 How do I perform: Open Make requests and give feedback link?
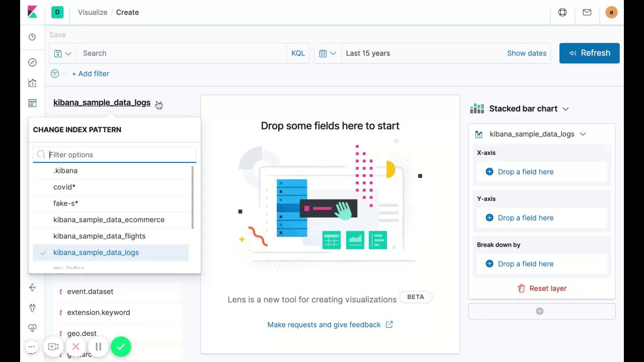(330, 325)
